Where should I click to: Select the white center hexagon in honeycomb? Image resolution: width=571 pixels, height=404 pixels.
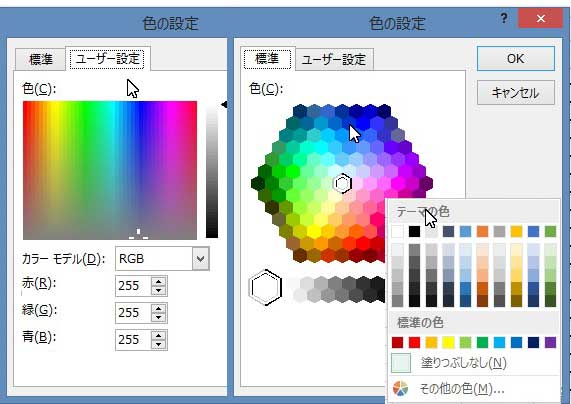342,183
